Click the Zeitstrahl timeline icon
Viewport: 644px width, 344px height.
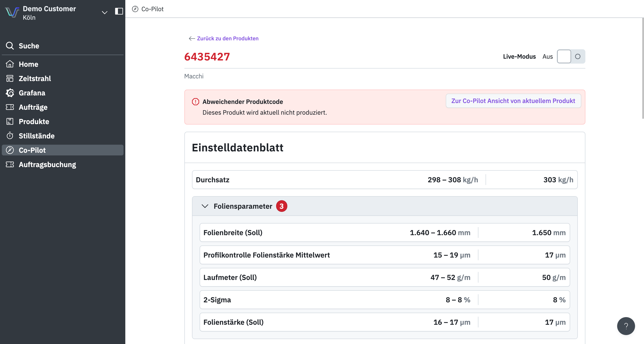pos(10,79)
